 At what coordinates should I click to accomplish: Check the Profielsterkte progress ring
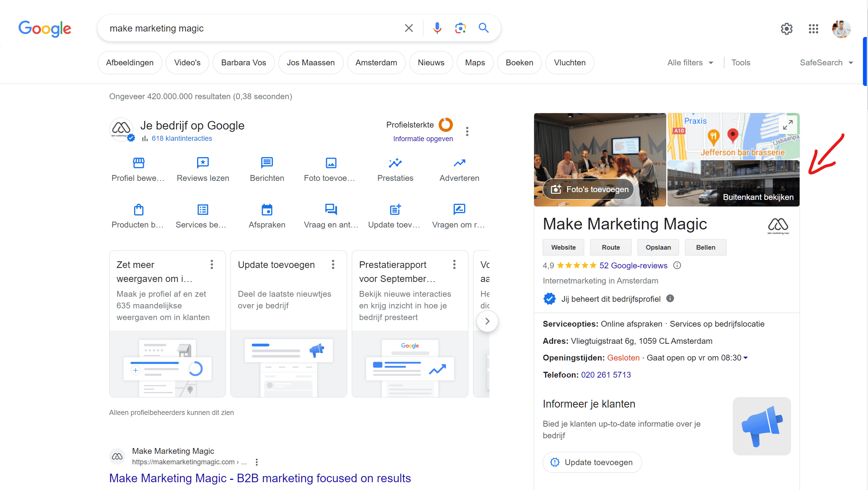(446, 125)
